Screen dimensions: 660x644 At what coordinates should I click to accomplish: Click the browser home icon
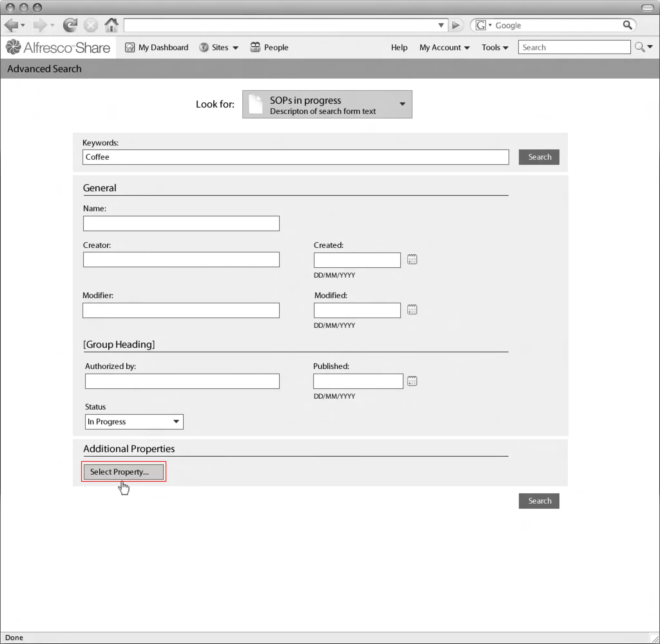tap(112, 25)
